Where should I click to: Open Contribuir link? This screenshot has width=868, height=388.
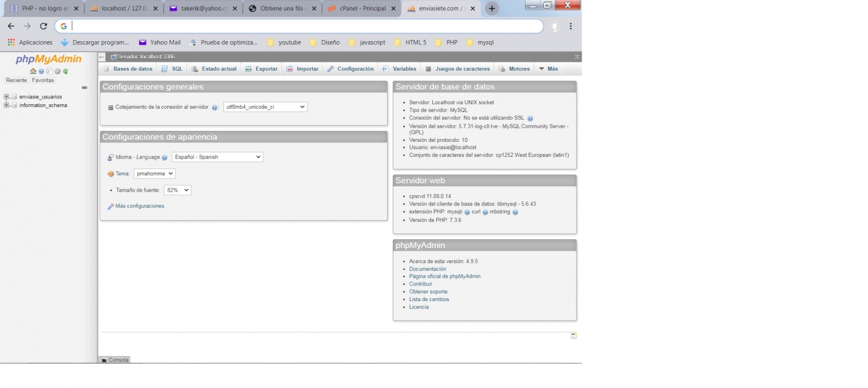pyautogui.click(x=421, y=284)
